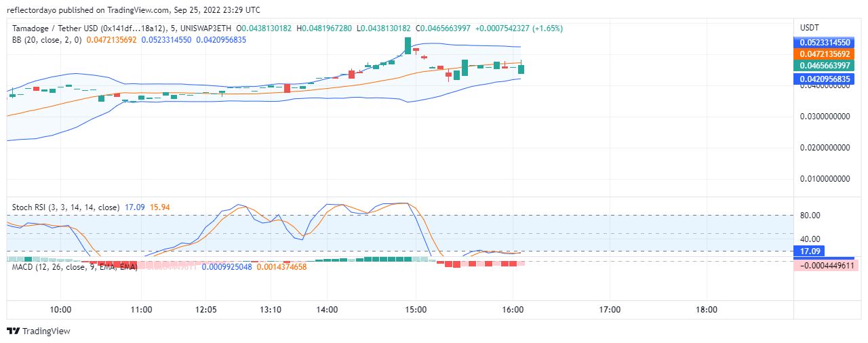
Task: Click the 15:00 time axis label
Action: (x=416, y=310)
